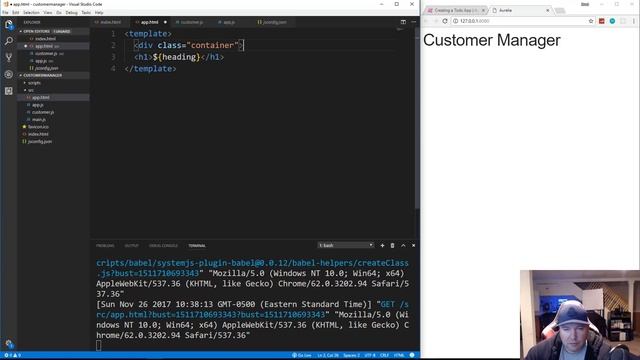Switch to the Creating a Todo App Chrome tab
Image resolution: width=640 pixels, height=360 pixels.
point(455,10)
